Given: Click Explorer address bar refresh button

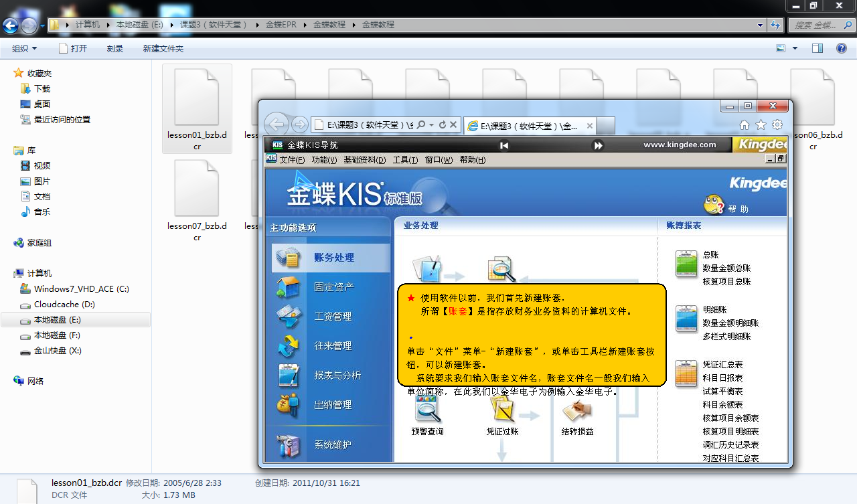Looking at the screenshot, I should (776, 25).
